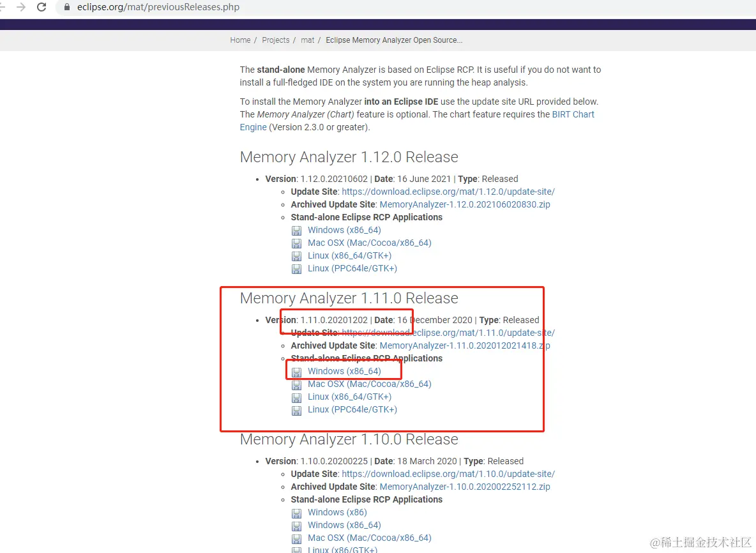This screenshot has width=756, height=553.
Task: Download 1.11.0 Linux (PPC64le/GTK+) build
Action: (352, 409)
